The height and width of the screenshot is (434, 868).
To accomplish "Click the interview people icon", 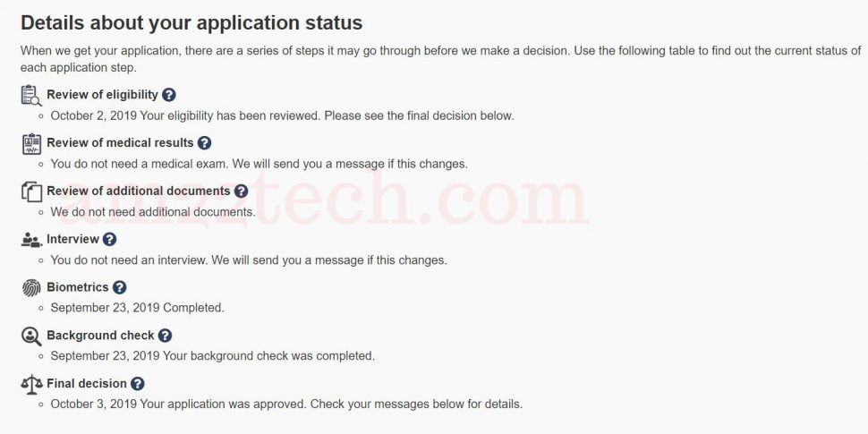I will point(31,240).
